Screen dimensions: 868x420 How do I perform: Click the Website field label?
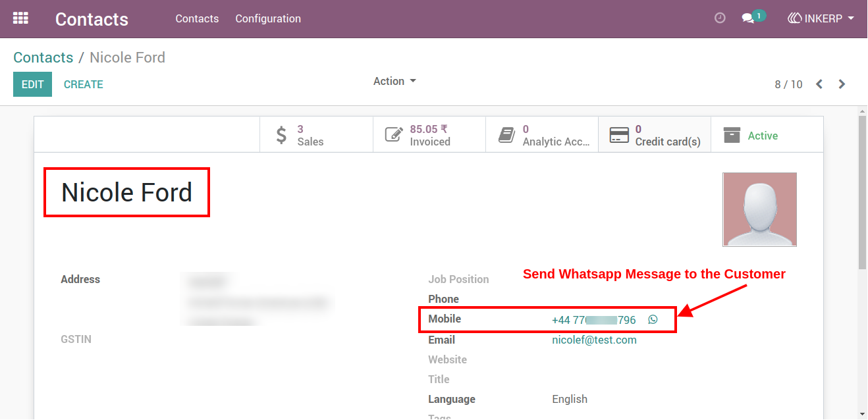pyautogui.click(x=447, y=359)
